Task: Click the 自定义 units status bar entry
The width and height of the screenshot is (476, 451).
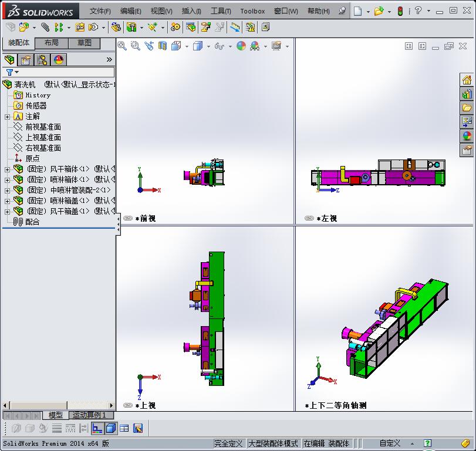Action: click(390, 443)
